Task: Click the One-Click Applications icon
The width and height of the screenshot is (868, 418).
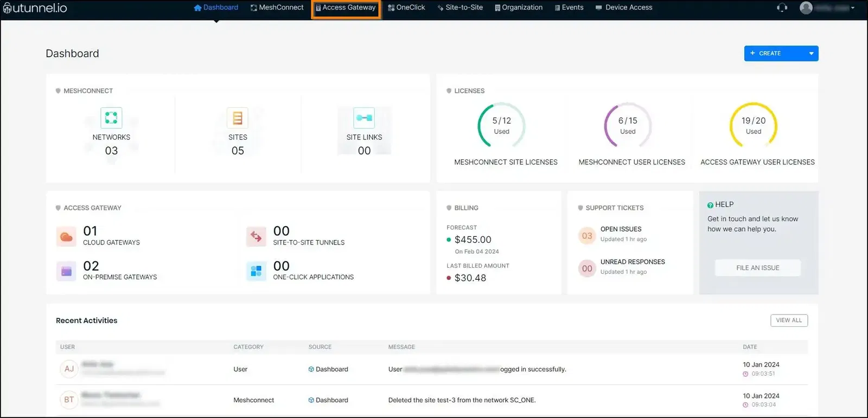Action: pos(256,271)
